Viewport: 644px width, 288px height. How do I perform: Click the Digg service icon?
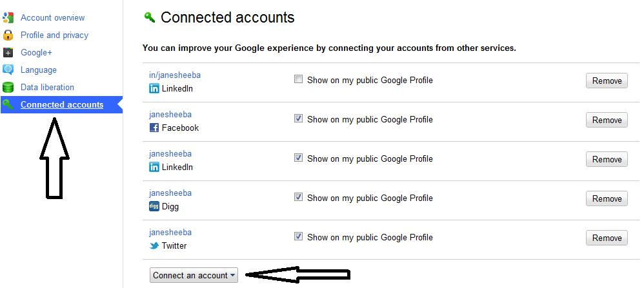(x=154, y=206)
